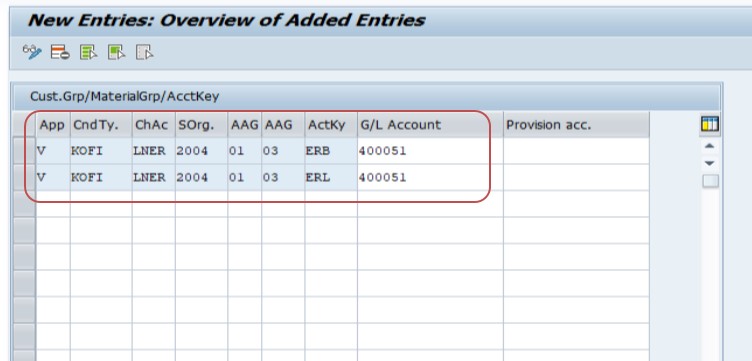Image resolution: width=752 pixels, height=361 pixels.
Task: Toggle display/change mode with glasses-pencil icon
Action: coord(32,52)
